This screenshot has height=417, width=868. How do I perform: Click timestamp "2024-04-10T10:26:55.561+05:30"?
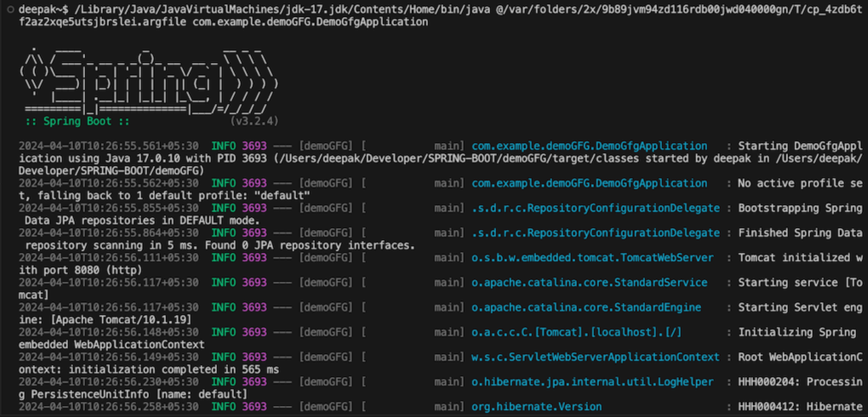point(109,146)
